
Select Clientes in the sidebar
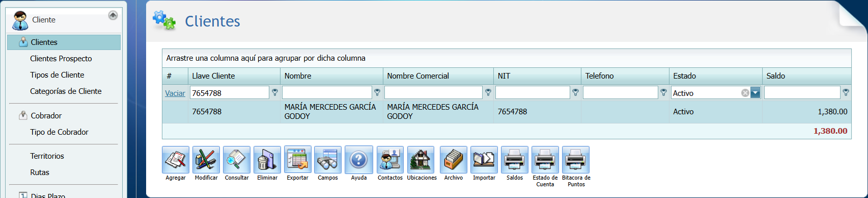(64, 42)
